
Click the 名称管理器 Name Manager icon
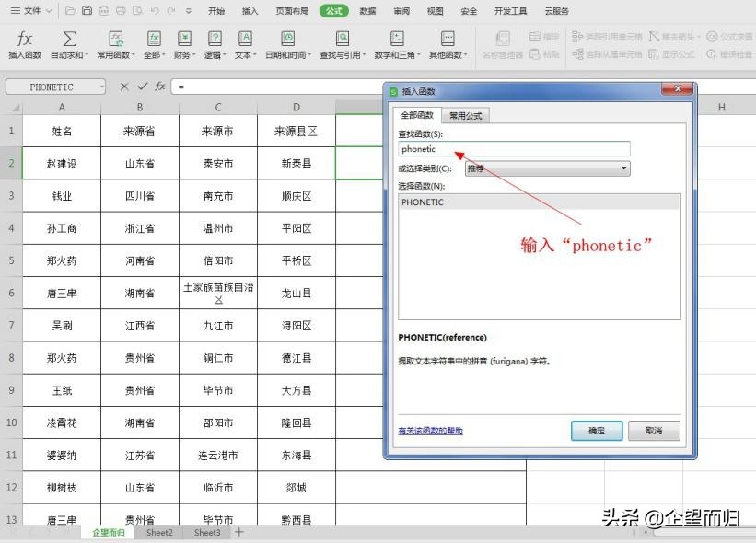pos(502,46)
